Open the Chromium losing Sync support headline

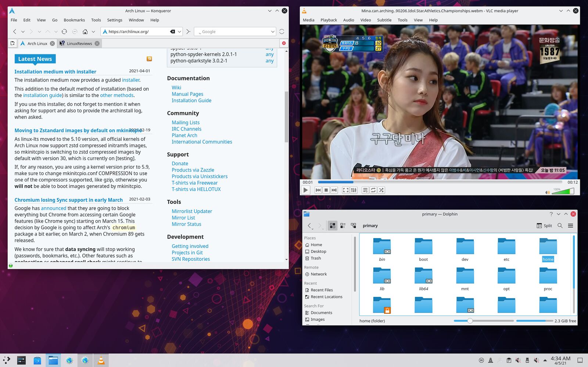click(x=69, y=200)
